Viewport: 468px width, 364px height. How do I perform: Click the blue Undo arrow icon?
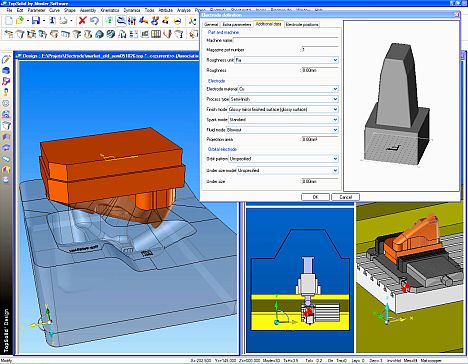[x=94, y=21]
